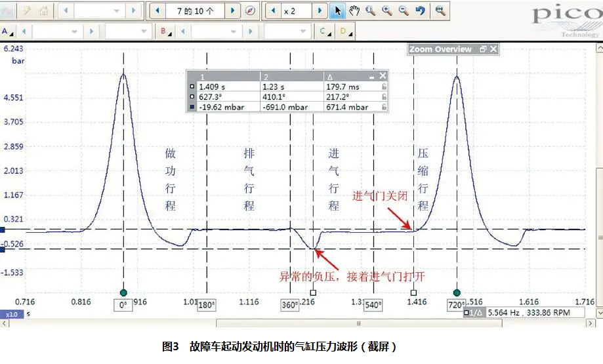Select the zoom-out magnifier tool

[x=404, y=10]
